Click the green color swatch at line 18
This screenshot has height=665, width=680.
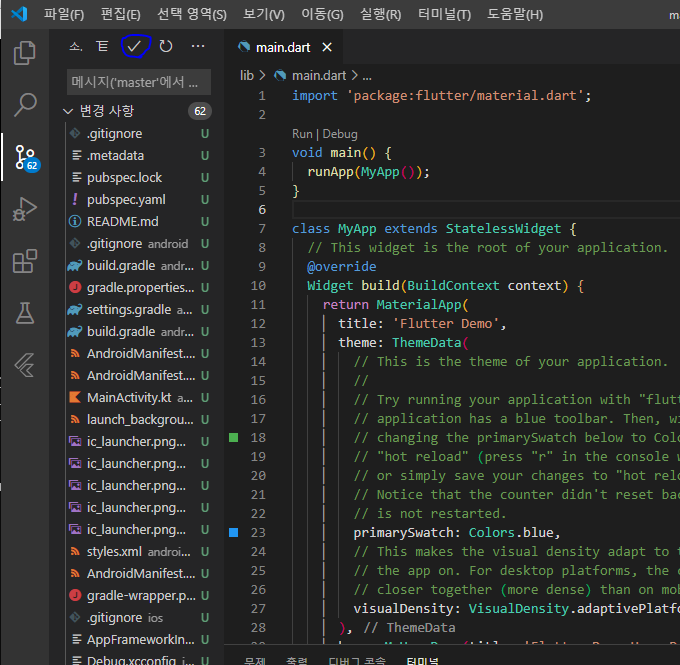233,437
